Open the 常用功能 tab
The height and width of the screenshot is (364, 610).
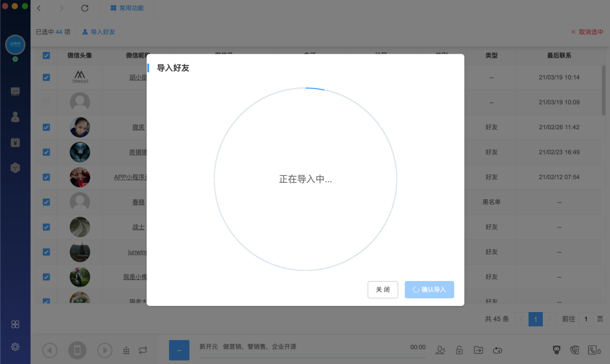pos(127,8)
